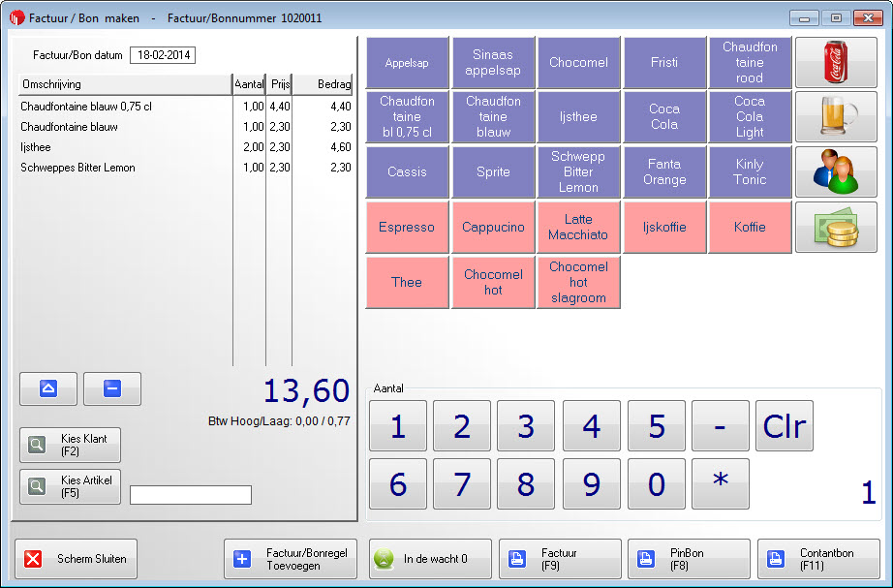Tap the keypad minus key
Viewport: 893px width, 588px height.
click(x=721, y=425)
